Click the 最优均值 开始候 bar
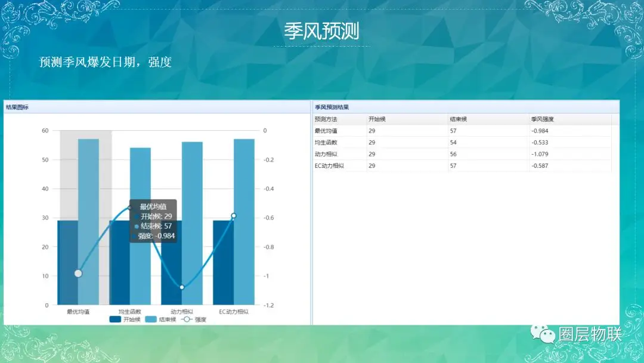 click(68, 263)
